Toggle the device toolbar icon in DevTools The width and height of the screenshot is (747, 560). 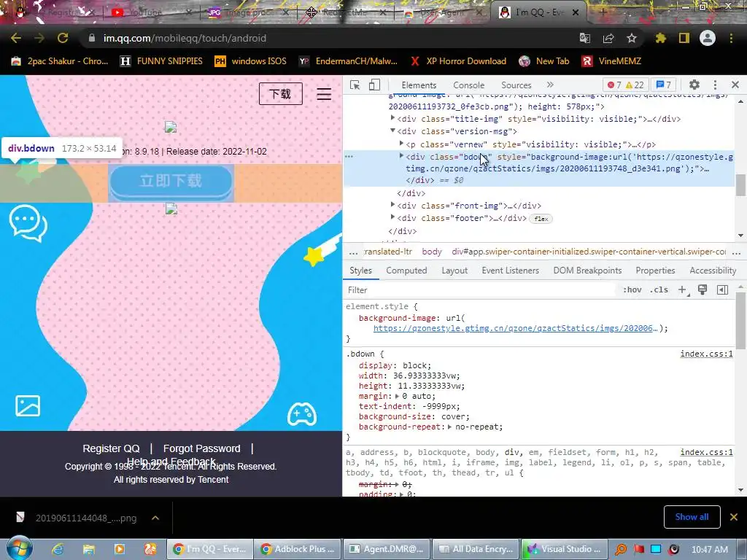(374, 85)
